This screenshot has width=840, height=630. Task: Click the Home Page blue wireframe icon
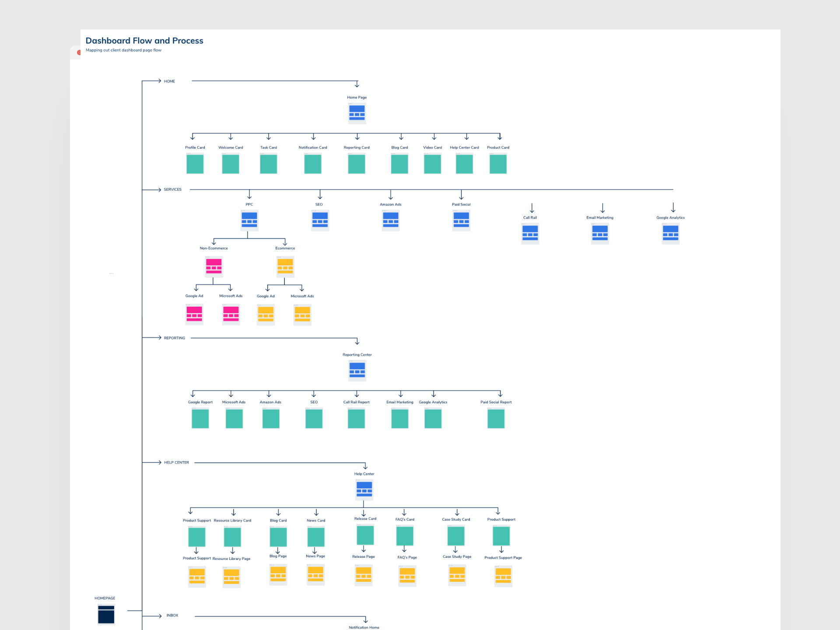pos(357,113)
